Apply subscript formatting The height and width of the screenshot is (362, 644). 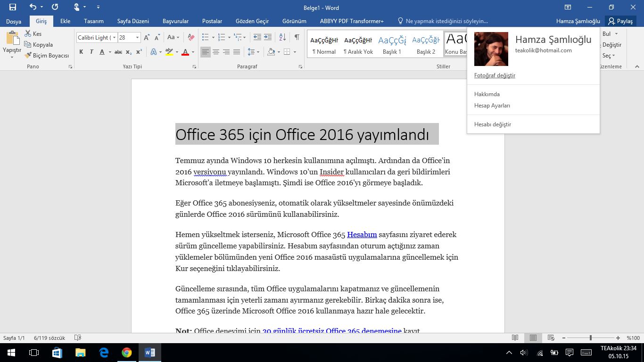tap(129, 52)
